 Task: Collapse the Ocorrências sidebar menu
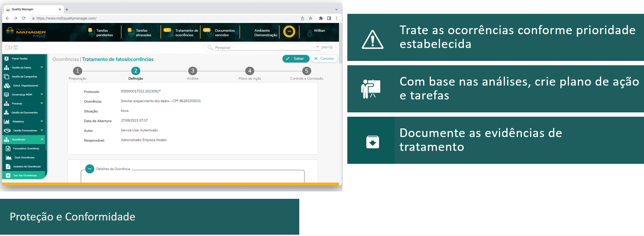[42, 140]
